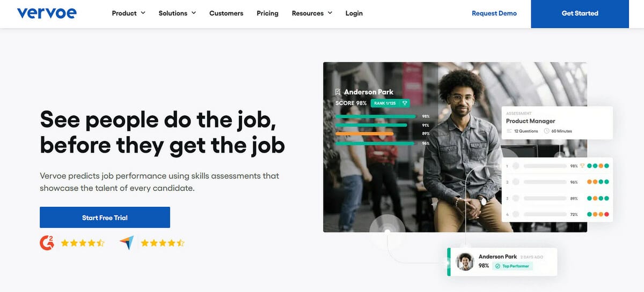This screenshot has width=644, height=292.
Task: Click the Capterra arrow logo
Action: coord(127,243)
